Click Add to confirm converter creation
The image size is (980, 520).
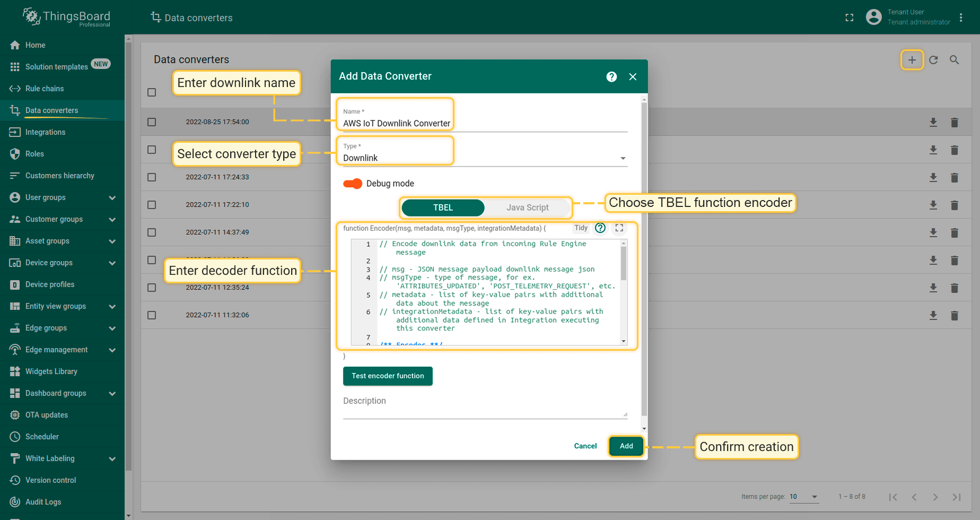(x=626, y=446)
